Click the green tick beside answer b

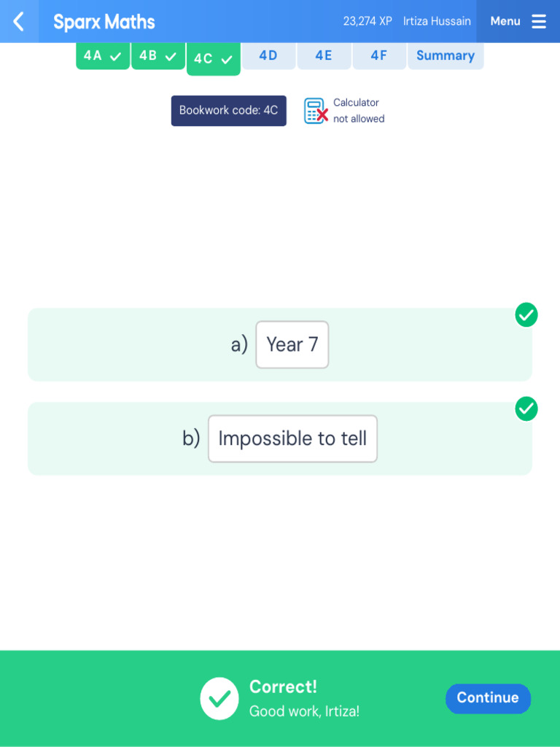pos(526,409)
